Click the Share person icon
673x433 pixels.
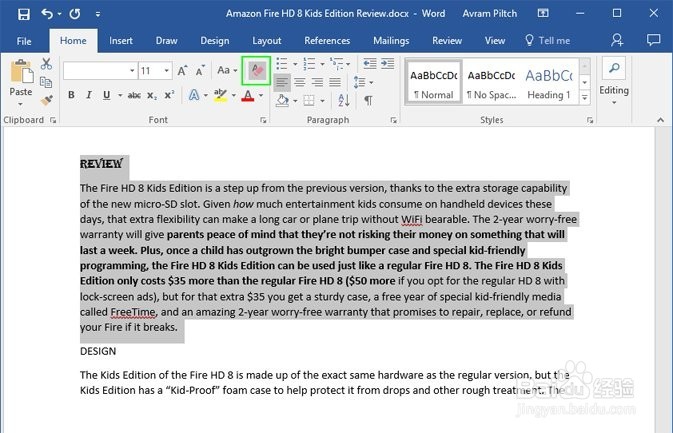[x=617, y=40]
